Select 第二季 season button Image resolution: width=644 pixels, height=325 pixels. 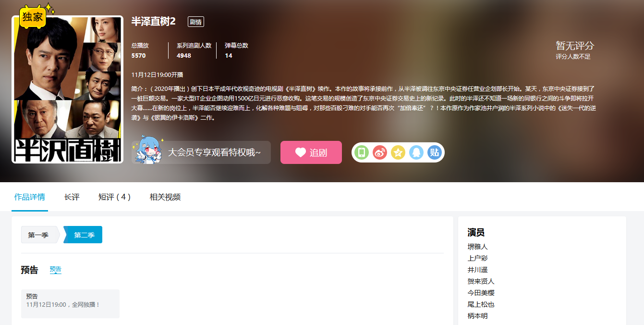pos(84,235)
